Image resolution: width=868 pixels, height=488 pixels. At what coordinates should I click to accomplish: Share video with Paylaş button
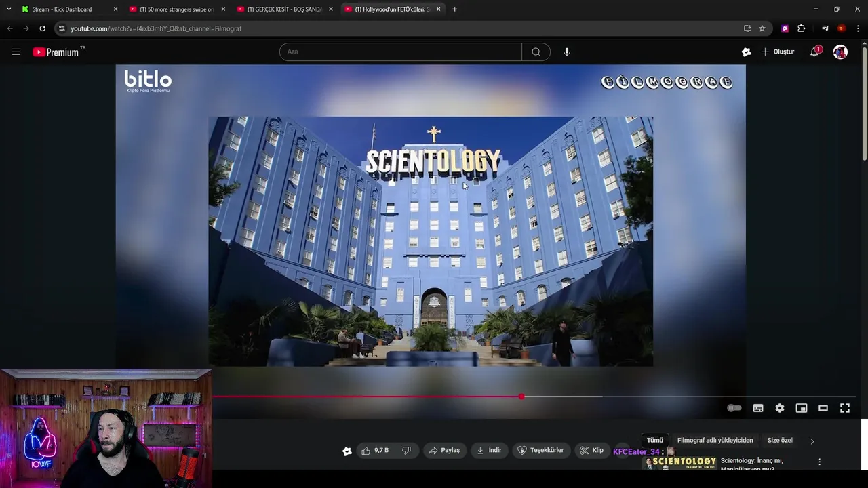(444, 450)
